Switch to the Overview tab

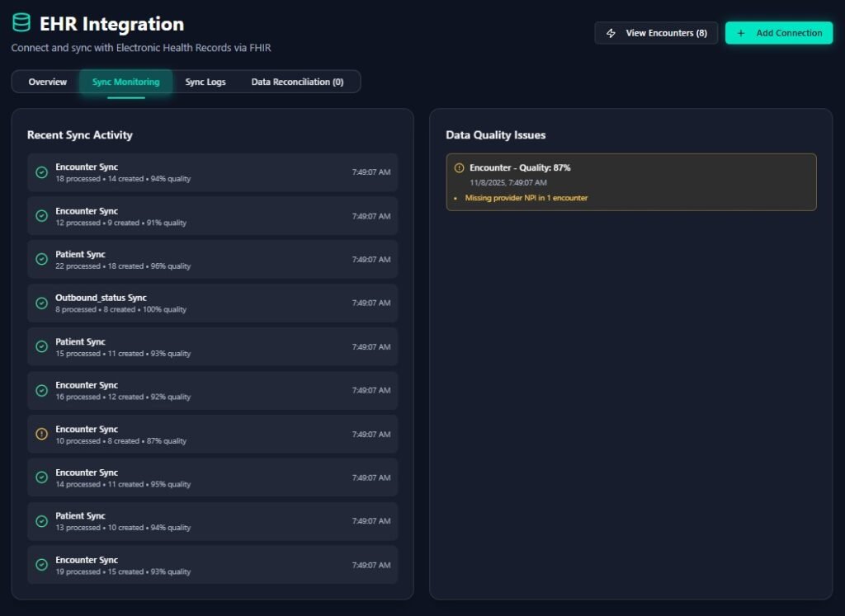(47, 82)
